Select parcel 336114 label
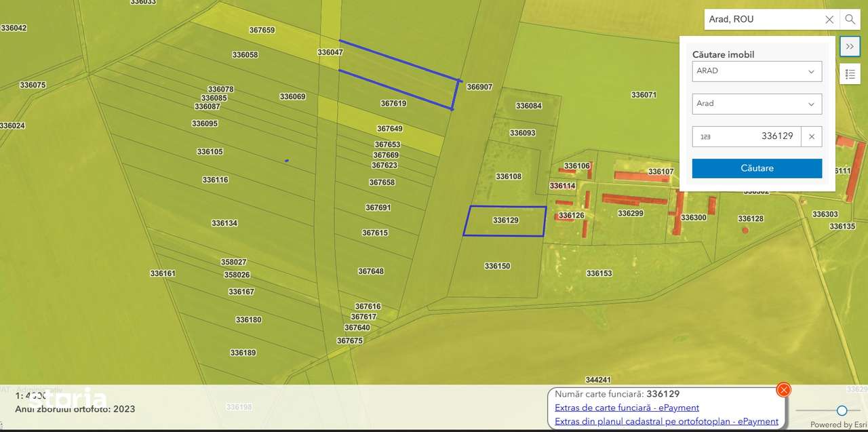Screen dimensions: 868x432 coord(562,186)
